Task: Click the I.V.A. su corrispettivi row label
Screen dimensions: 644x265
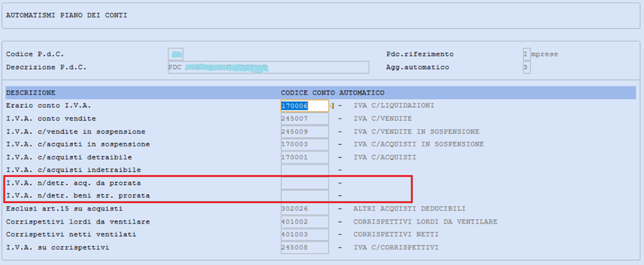Action: (58, 248)
